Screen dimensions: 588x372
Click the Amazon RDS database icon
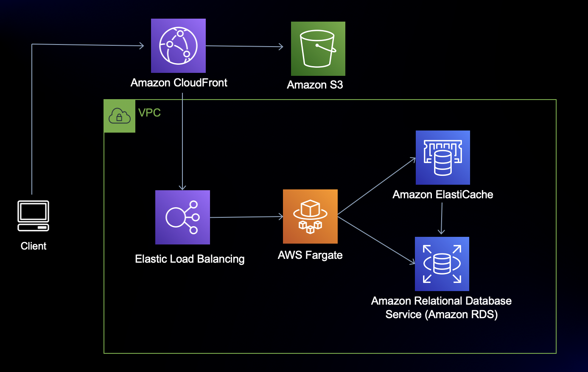pos(442,264)
